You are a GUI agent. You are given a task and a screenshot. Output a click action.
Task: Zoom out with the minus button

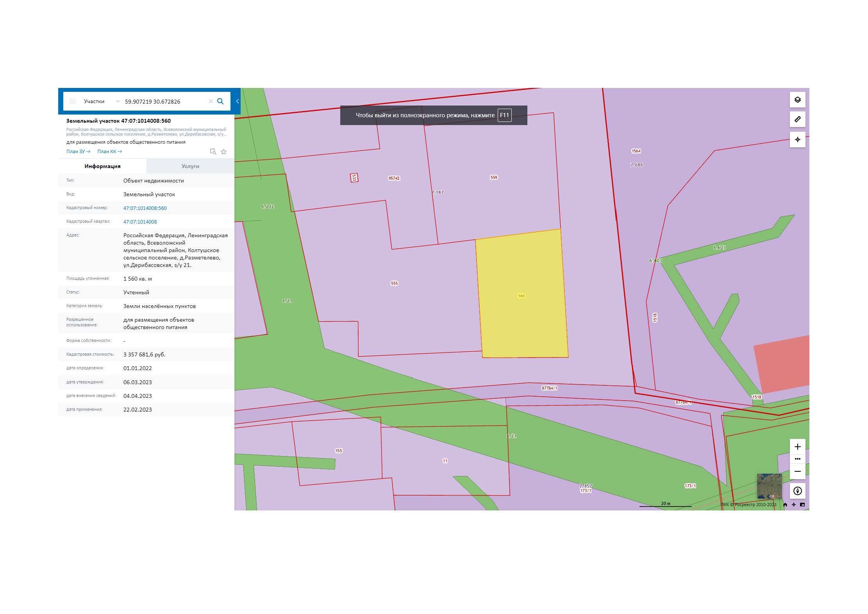[x=797, y=471]
